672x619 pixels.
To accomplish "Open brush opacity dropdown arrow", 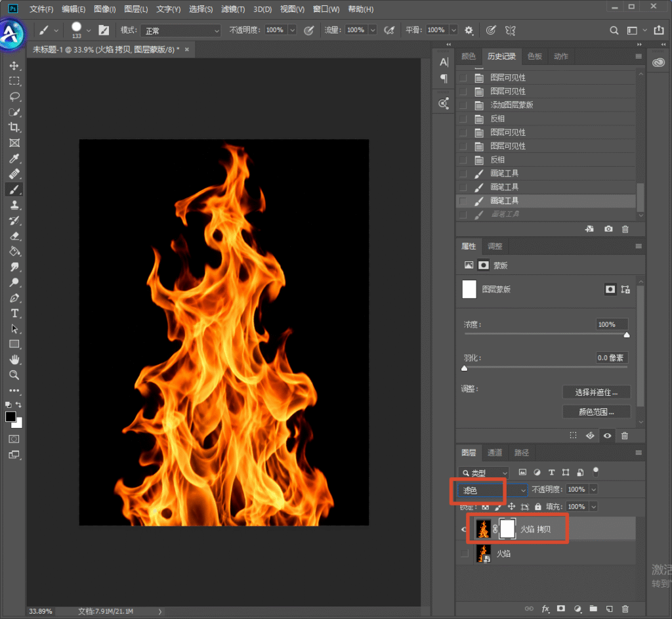I will (x=292, y=30).
